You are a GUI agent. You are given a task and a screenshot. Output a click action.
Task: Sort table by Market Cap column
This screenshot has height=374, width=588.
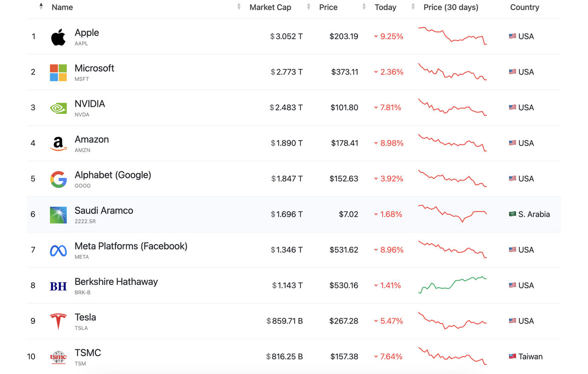pos(270,7)
